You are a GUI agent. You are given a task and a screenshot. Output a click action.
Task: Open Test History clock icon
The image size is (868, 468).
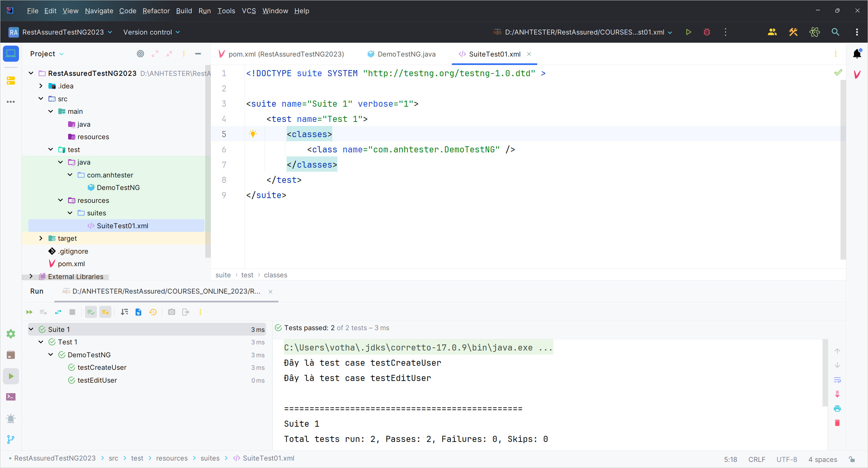click(153, 312)
